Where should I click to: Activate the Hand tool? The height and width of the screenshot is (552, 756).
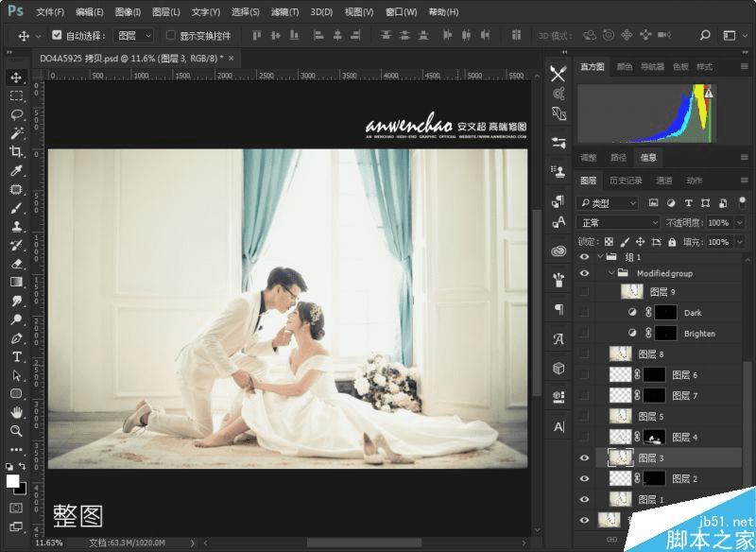(17, 412)
